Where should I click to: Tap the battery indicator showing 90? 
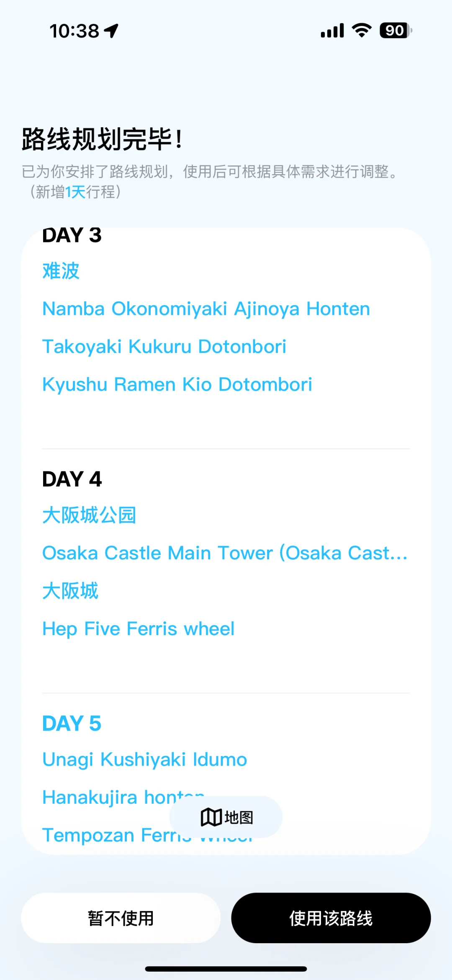tap(395, 31)
